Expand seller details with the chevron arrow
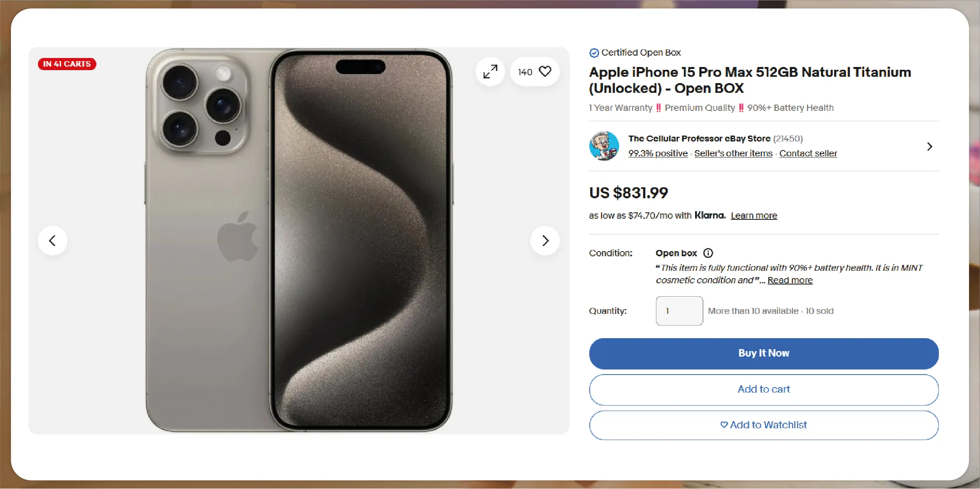The image size is (980, 489). click(930, 147)
